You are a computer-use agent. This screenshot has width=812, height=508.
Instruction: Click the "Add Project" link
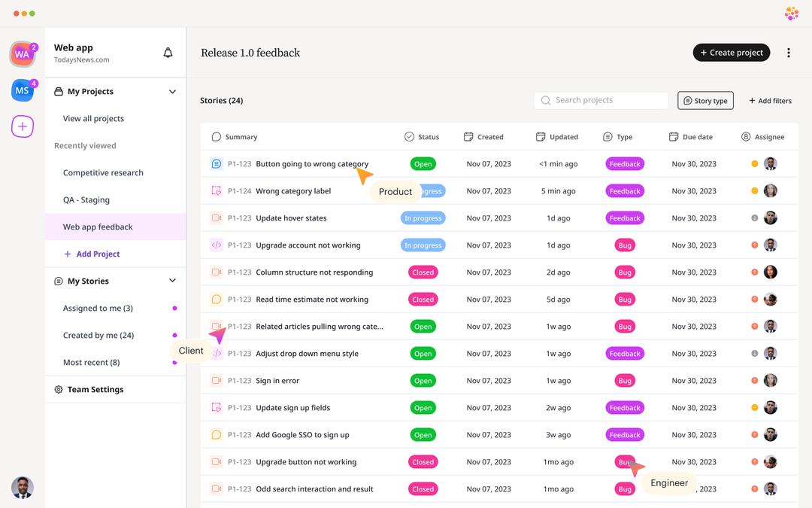90,254
